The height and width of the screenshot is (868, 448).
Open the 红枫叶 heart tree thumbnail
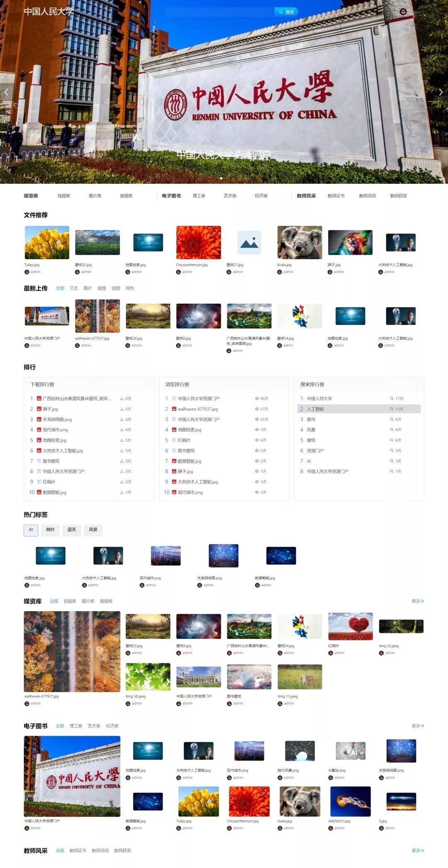pos(351,626)
